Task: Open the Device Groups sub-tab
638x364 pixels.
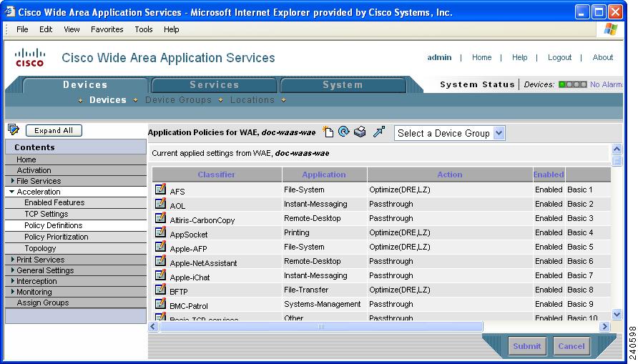Action: [x=178, y=100]
